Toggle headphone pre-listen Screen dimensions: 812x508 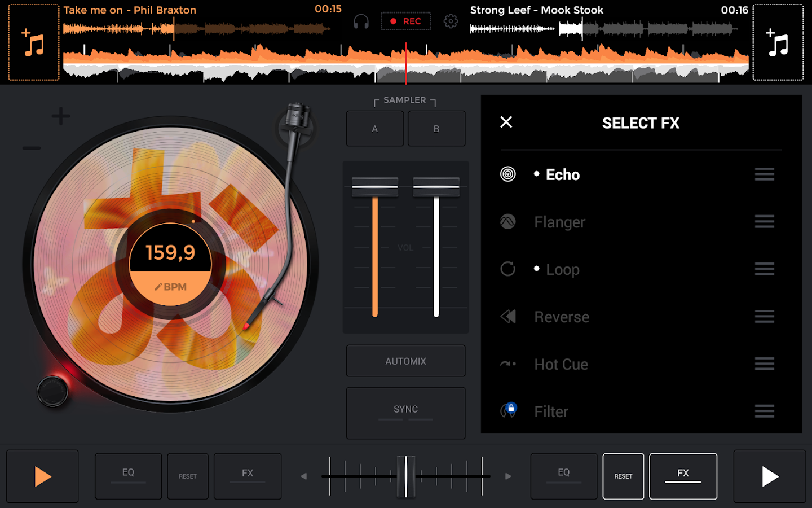pos(361,21)
